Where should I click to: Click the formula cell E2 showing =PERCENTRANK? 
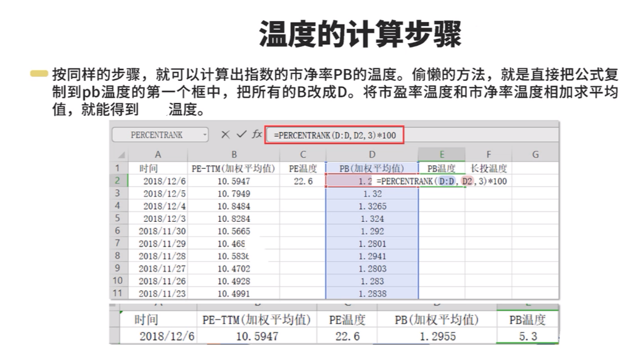click(442, 181)
